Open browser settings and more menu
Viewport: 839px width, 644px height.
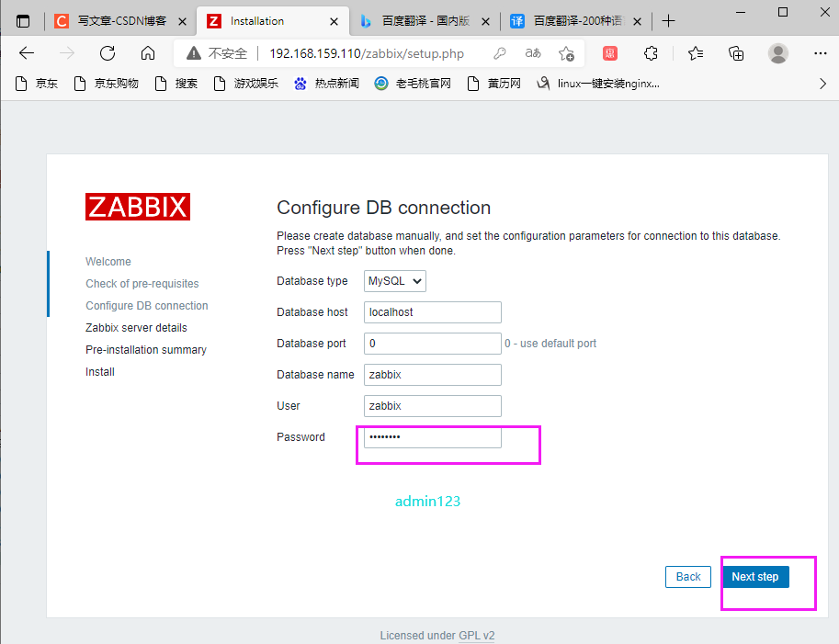coord(821,53)
